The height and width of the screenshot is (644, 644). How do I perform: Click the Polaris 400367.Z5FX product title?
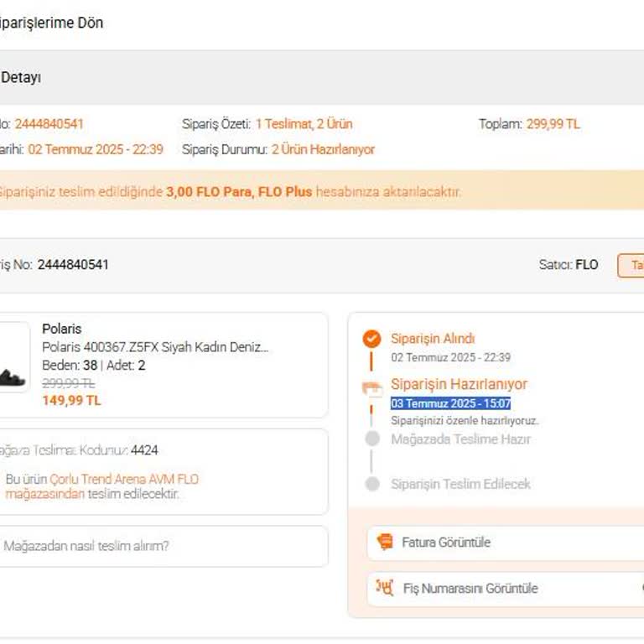pyautogui.click(x=155, y=347)
